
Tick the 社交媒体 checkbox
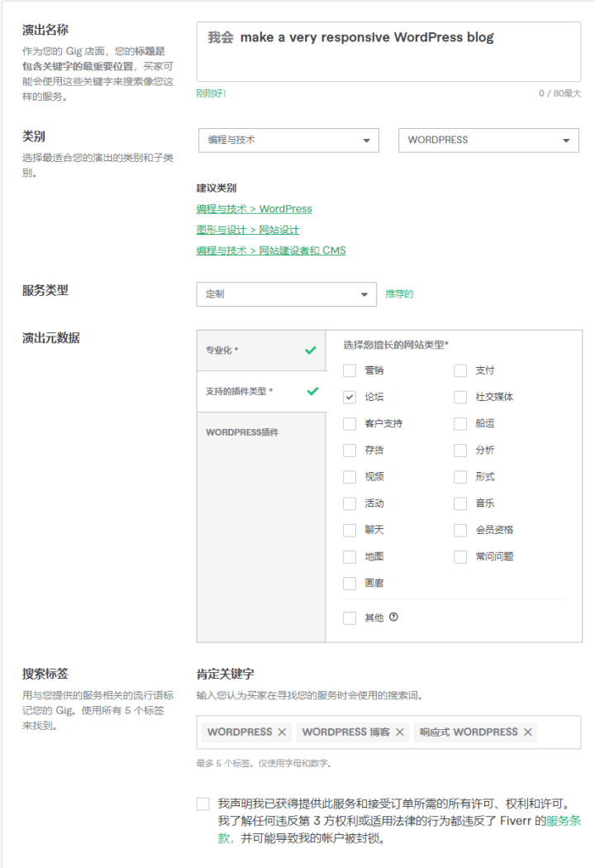[x=460, y=397]
